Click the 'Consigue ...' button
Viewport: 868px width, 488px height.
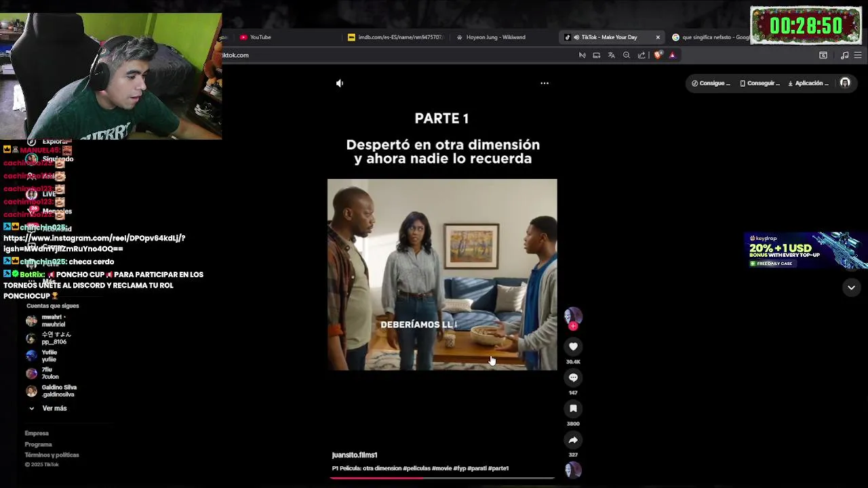tap(711, 83)
